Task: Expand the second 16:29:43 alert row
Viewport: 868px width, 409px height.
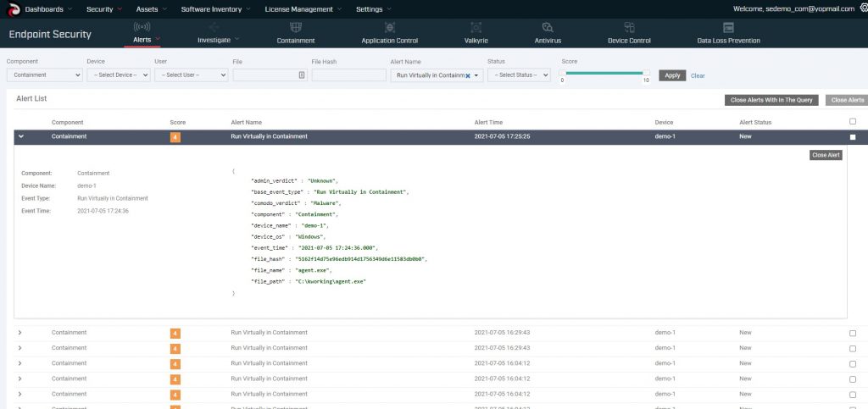Action: 20,348
